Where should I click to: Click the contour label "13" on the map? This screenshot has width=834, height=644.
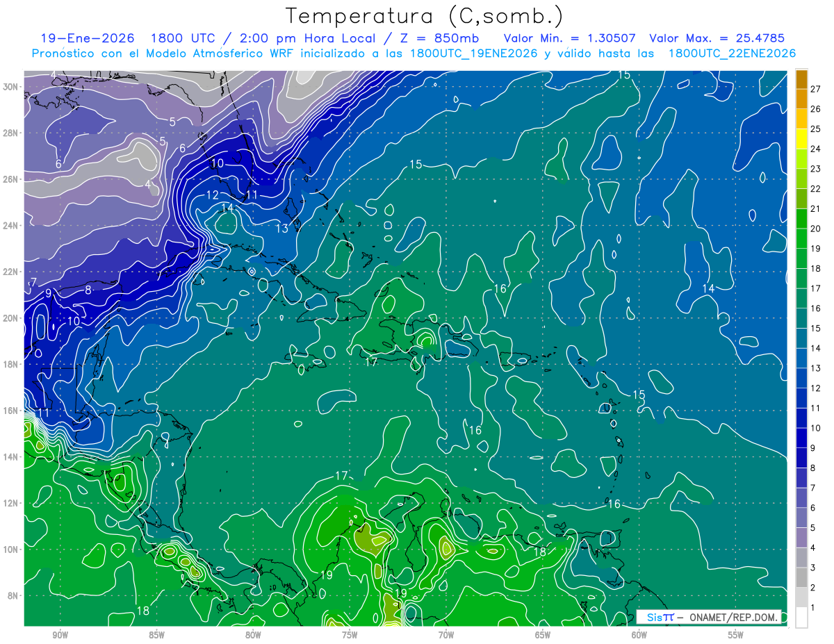click(x=281, y=229)
